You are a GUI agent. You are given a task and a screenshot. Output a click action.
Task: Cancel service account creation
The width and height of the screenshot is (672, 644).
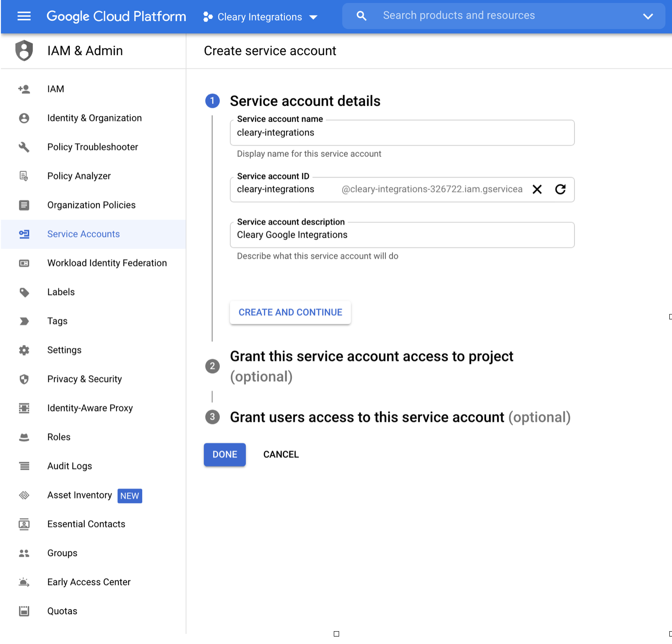click(281, 455)
